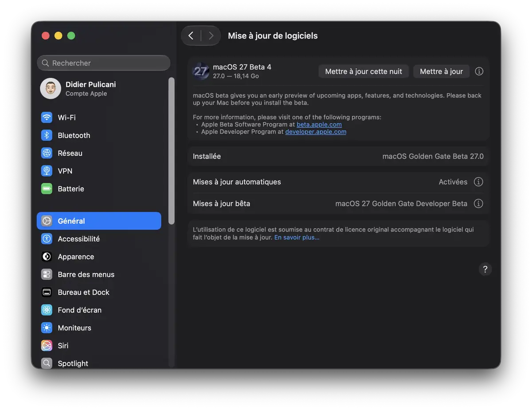Click the Activées value

(x=453, y=182)
